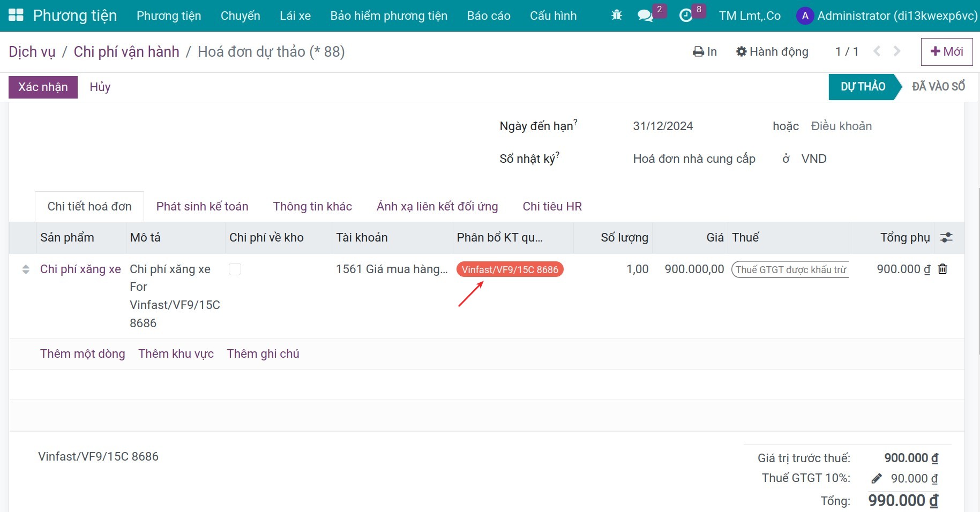The image size is (980, 512).
Task: Delete the Chi phí xăng xe line
Action: pyautogui.click(x=942, y=269)
